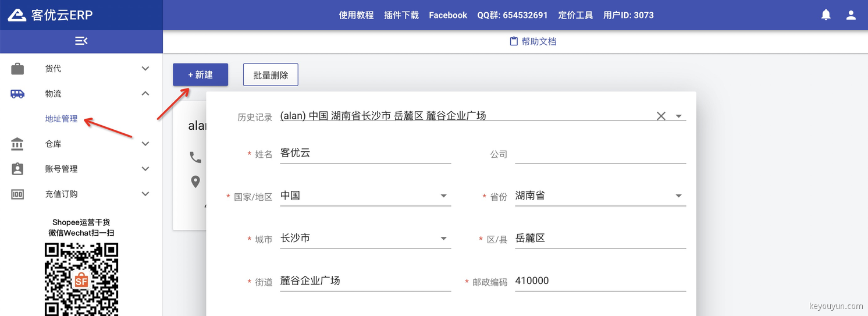Click the 客优云ERP title text
The width and height of the screenshot is (868, 316).
click(62, 15)
